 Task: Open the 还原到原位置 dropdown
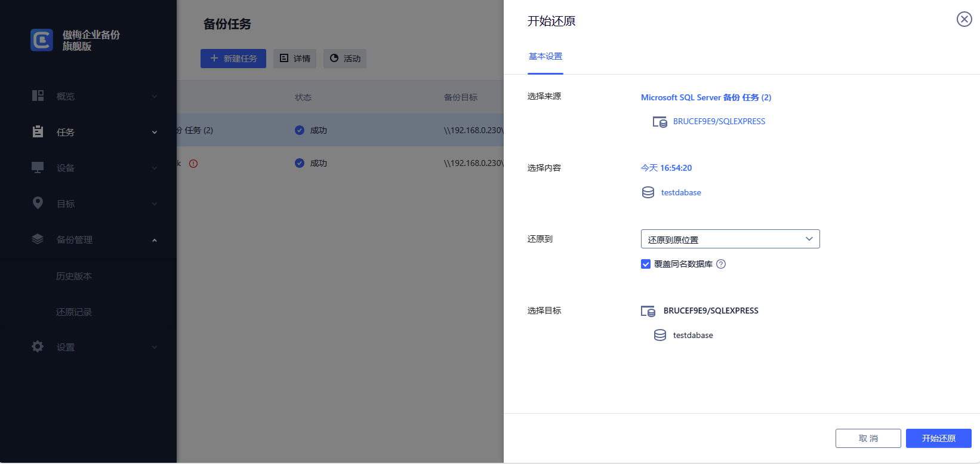coord(730,239)
